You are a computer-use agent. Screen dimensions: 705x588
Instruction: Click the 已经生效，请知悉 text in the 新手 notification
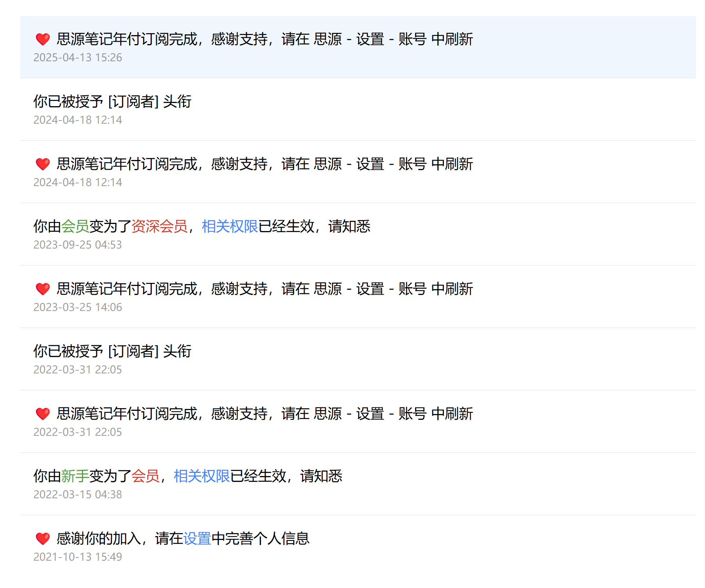[286, 476]
